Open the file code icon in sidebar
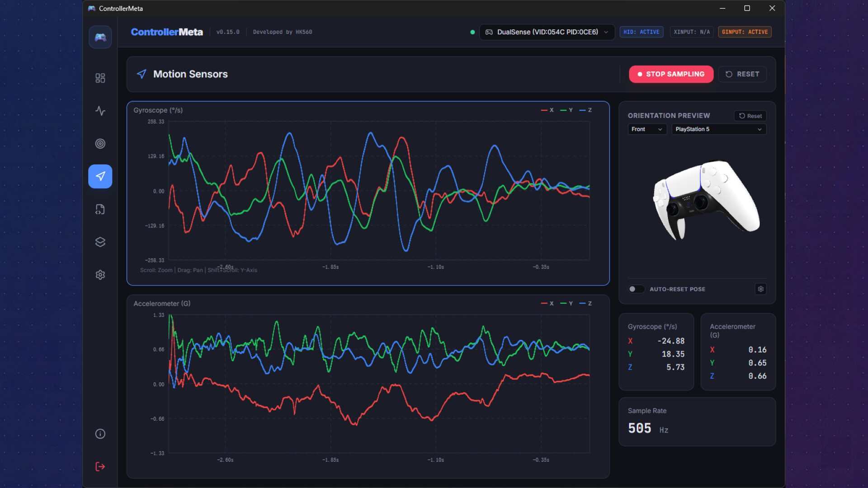 tap(100, 209)
